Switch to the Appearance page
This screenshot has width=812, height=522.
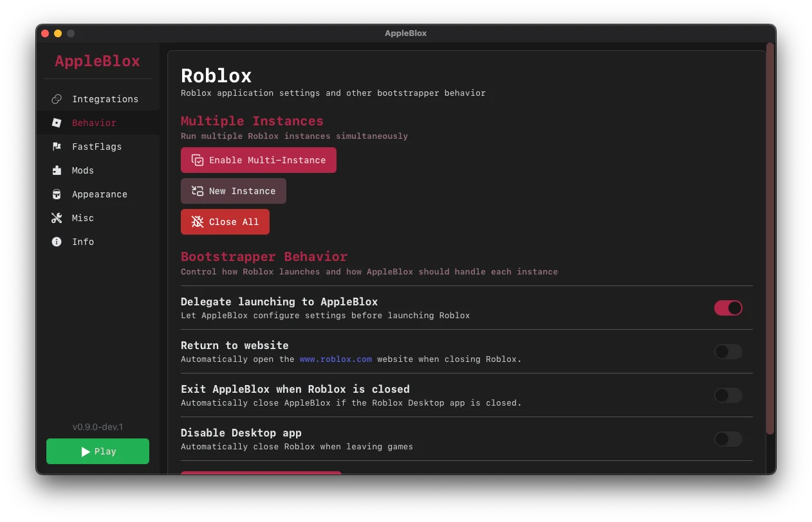click(x=99, y=194)
